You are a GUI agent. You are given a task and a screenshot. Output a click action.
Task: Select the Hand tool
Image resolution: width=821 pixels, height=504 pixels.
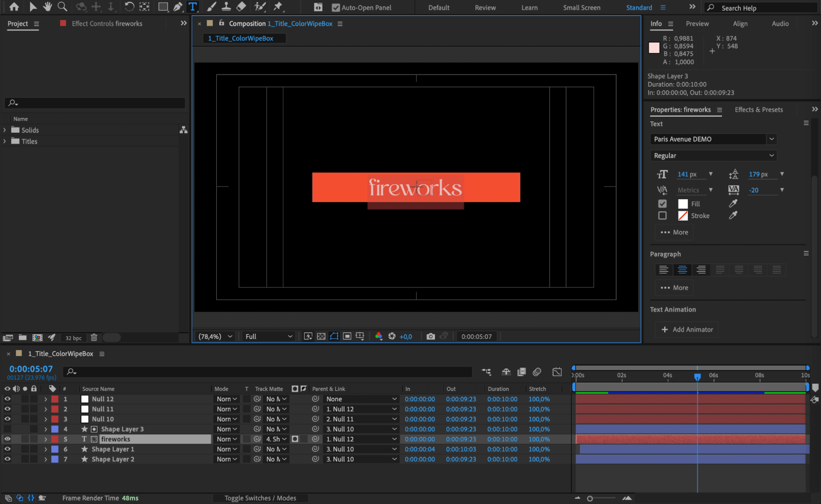coord(48,7)
